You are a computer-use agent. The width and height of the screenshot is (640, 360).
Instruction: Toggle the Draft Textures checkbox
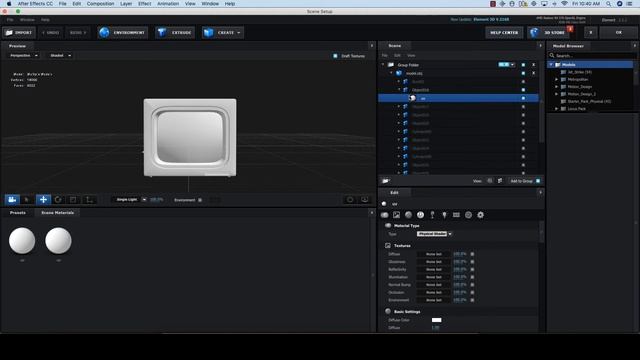tap(335, 56)
